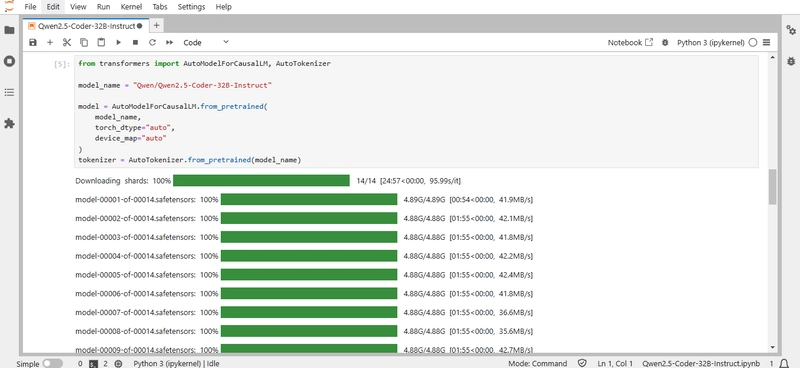Screen dimensions: 800x368
Task: Run the selected cell with the play icon
Action: point(118,42)
